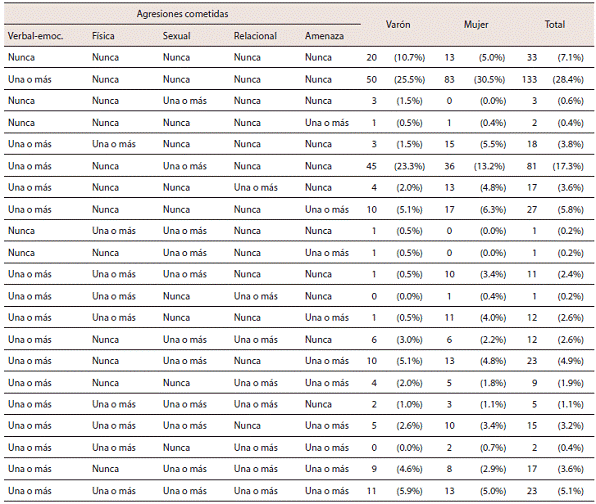
Task: Select the (28.4%) total percentage
Action: tap(568, 79)
